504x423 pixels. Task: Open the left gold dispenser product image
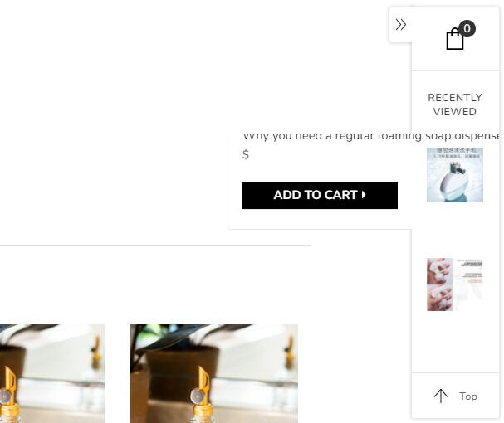(x=52, y=373)
